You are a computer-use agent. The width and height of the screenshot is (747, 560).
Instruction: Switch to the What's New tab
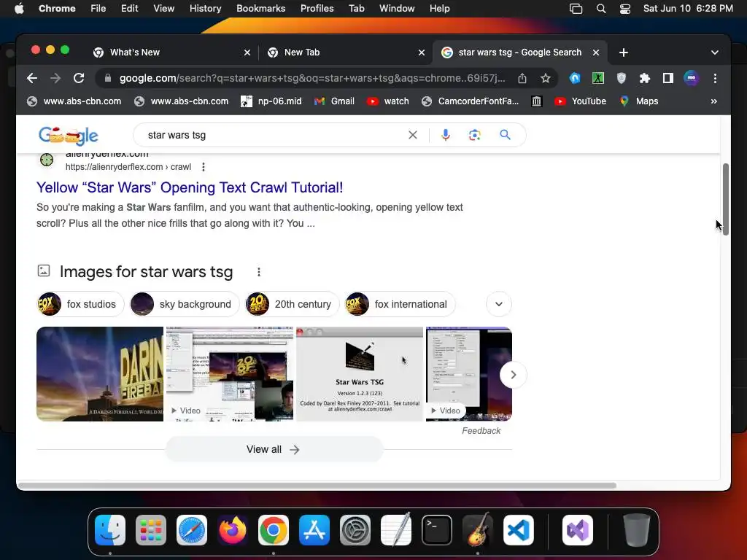(x=171, y=52)
